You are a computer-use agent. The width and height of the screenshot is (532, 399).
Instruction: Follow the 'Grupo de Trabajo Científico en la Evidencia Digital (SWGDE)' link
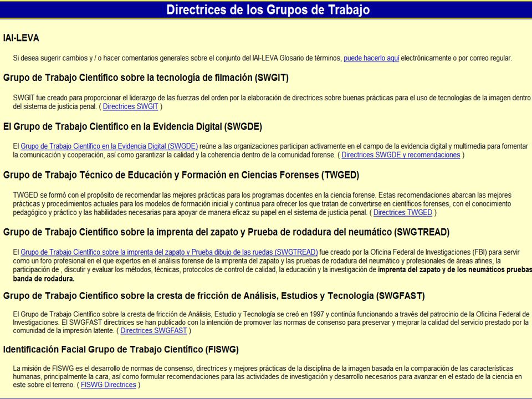[109, 146]
